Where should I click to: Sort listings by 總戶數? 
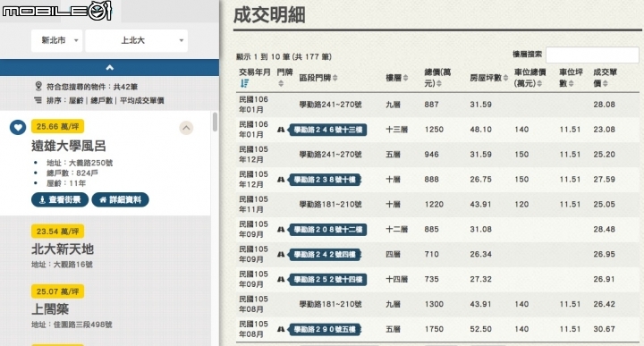[x=101, y=100]
